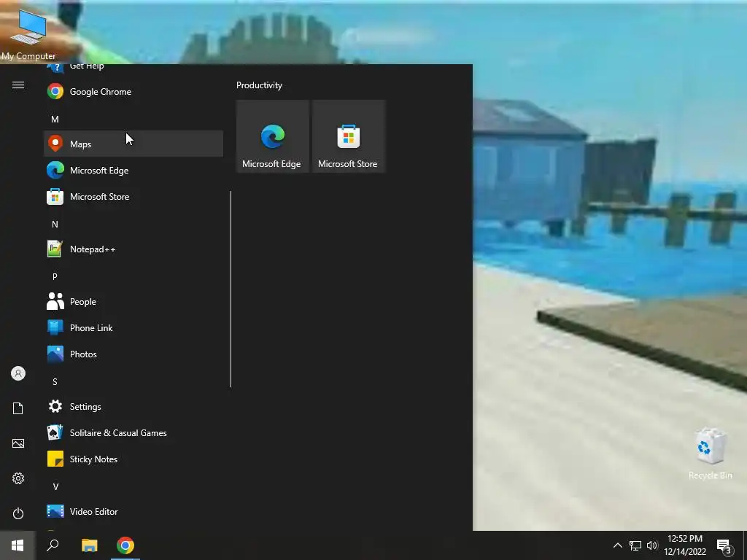Viewport: 747px width, 560px height.
Task: Show hidden tray icons chevron
Action: pyautogui.click(x=617, y=545)
